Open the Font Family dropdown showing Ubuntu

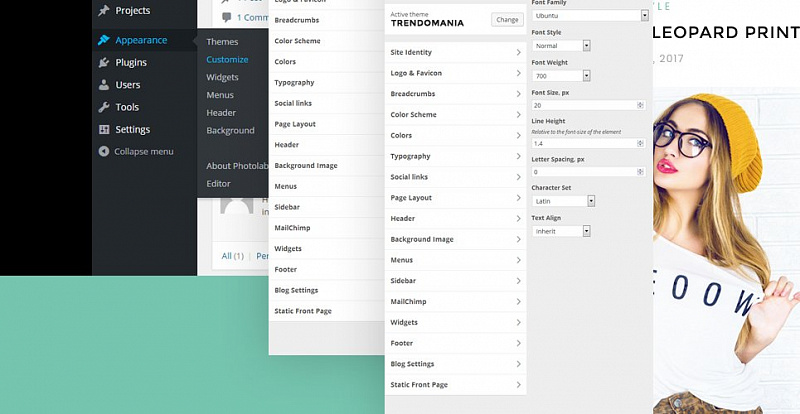point(590,16)
